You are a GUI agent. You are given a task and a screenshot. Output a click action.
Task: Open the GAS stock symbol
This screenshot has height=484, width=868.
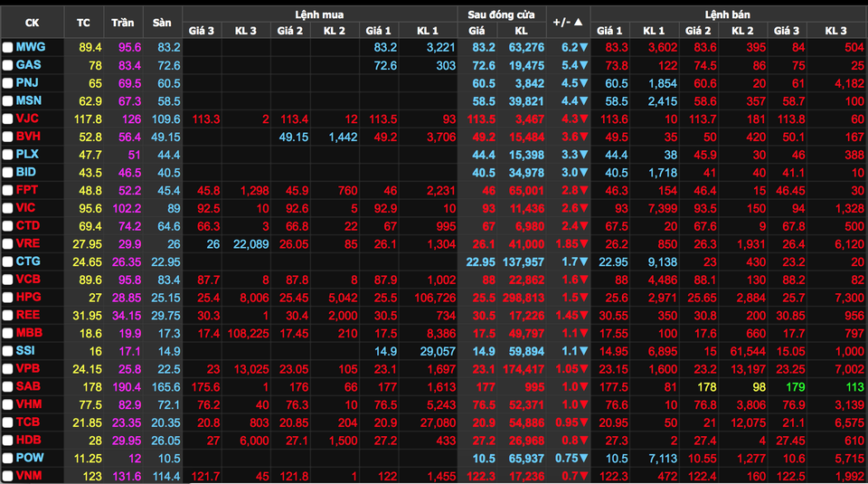[28, 65]
